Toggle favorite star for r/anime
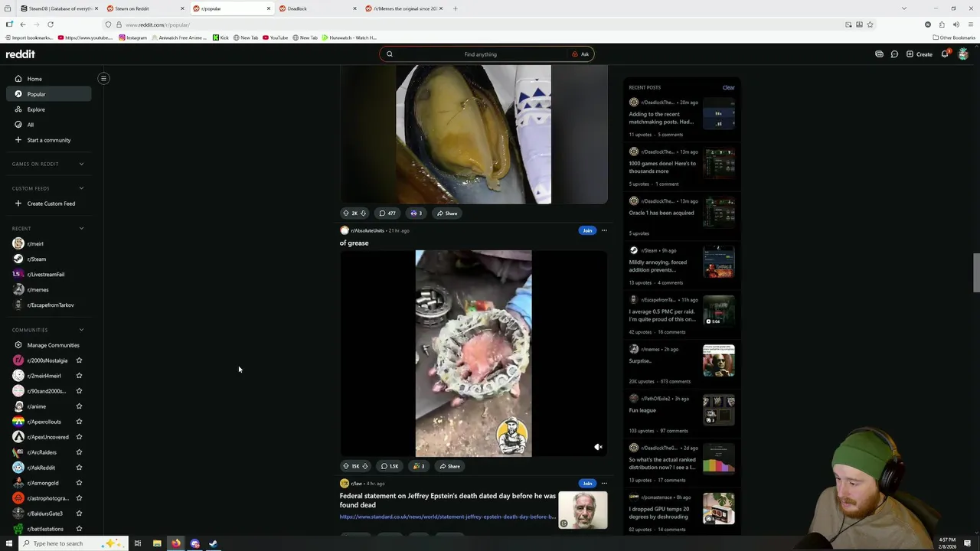Image resolution: width=980 pixels, height=551 pixels. click(79, 406)
